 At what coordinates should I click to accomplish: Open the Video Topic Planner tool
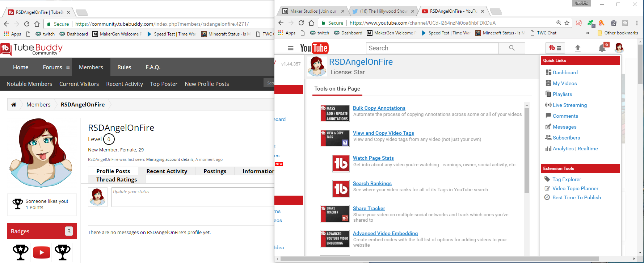click(x=575, y=188)
